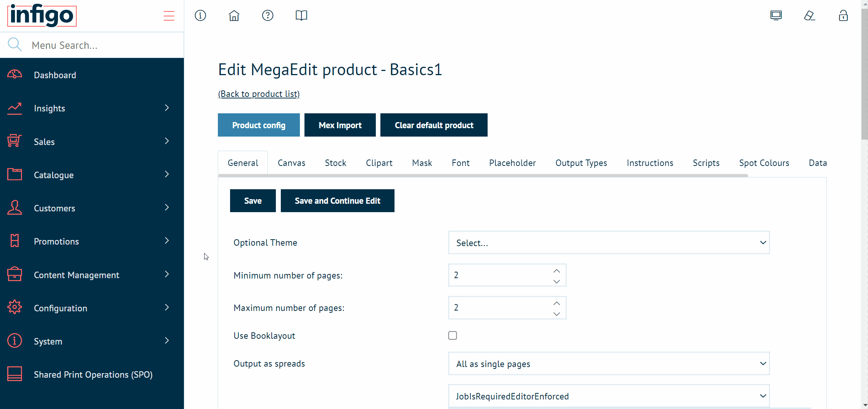Image resolution: width=868 pixels, height=409 pixels.
Task: Click the horizontal tab strip scrollbar
Action: [x=483, y=176]
